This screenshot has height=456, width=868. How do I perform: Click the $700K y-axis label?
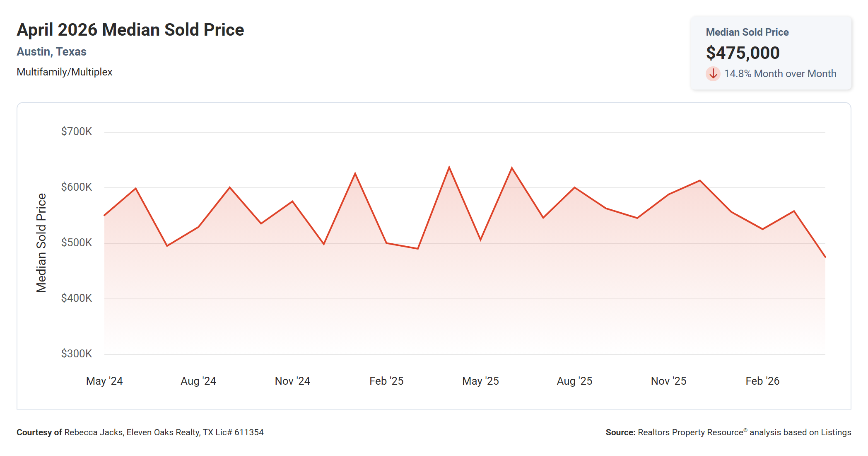(77, 132)
